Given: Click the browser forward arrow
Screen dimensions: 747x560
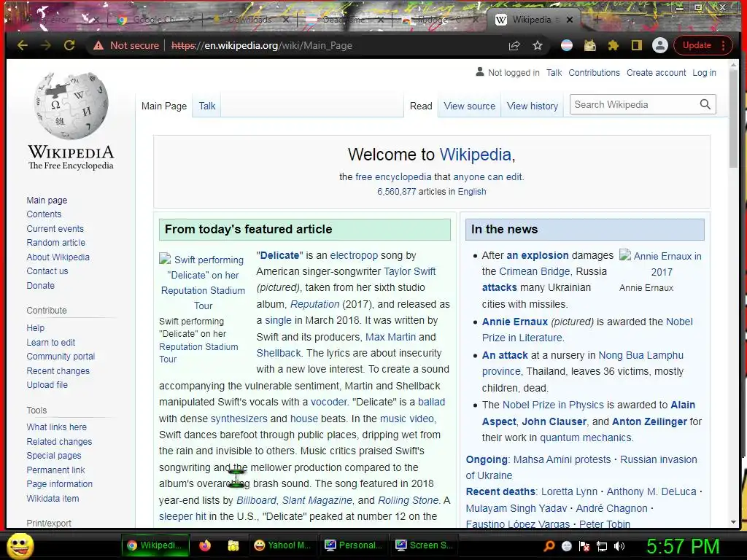Looking at the screenshot, I should pos(46,45).
